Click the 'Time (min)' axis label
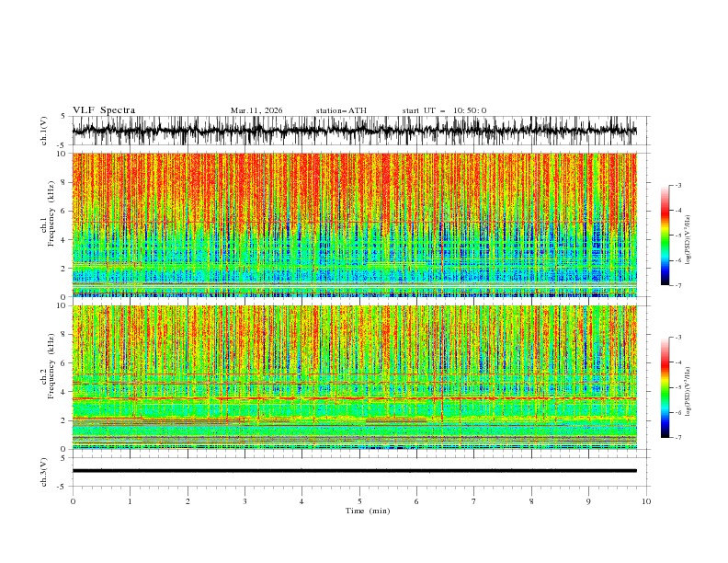The height and width of the screenshot is (563, 728). point(368,511)
